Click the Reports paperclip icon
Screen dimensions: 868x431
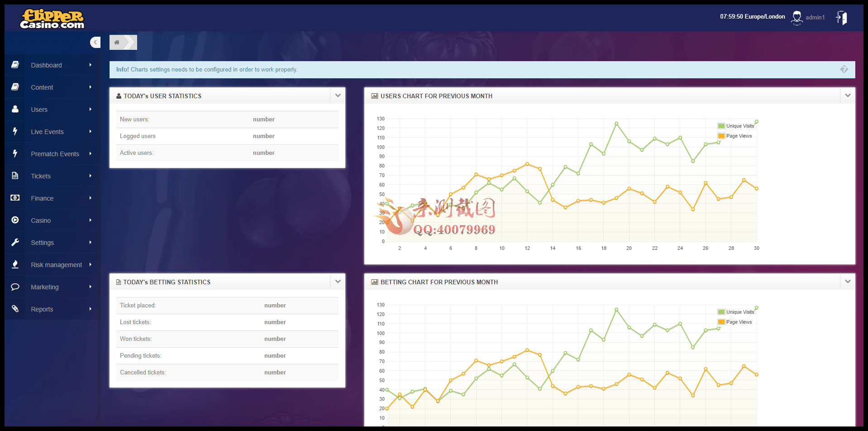coord(15,309)
